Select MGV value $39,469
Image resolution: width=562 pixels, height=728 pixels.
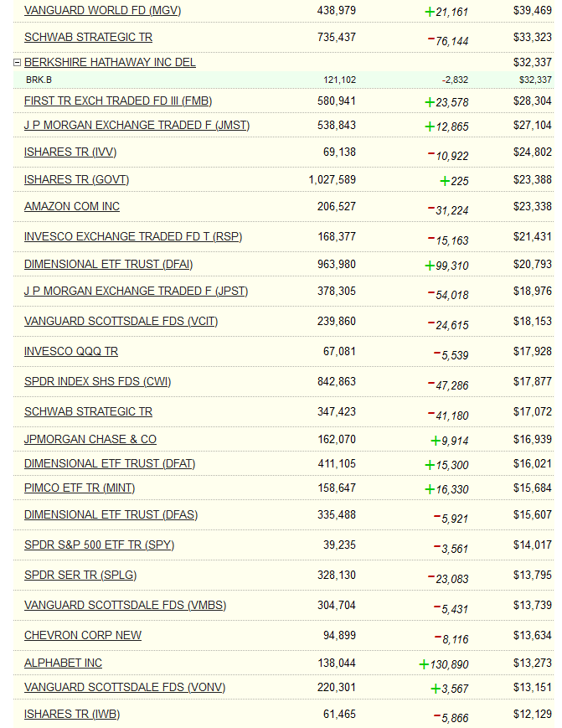pos(533,11)
